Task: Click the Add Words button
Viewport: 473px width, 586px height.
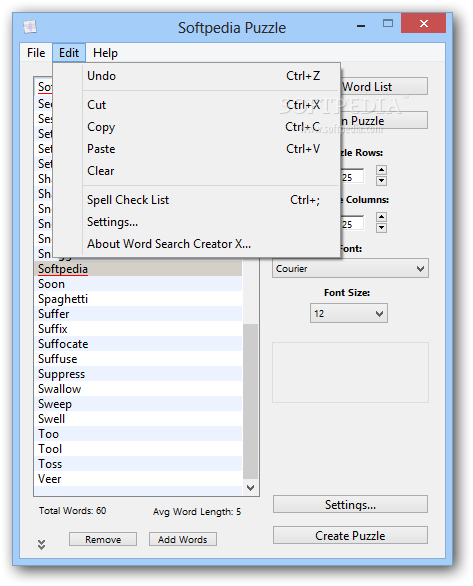Action: (x=183, y=539)
